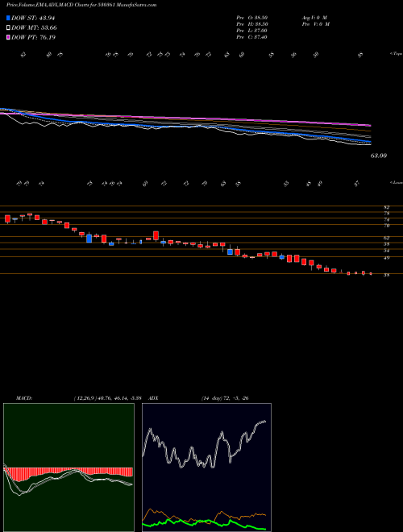Click the 82 price axis label

tap(386, 207)
